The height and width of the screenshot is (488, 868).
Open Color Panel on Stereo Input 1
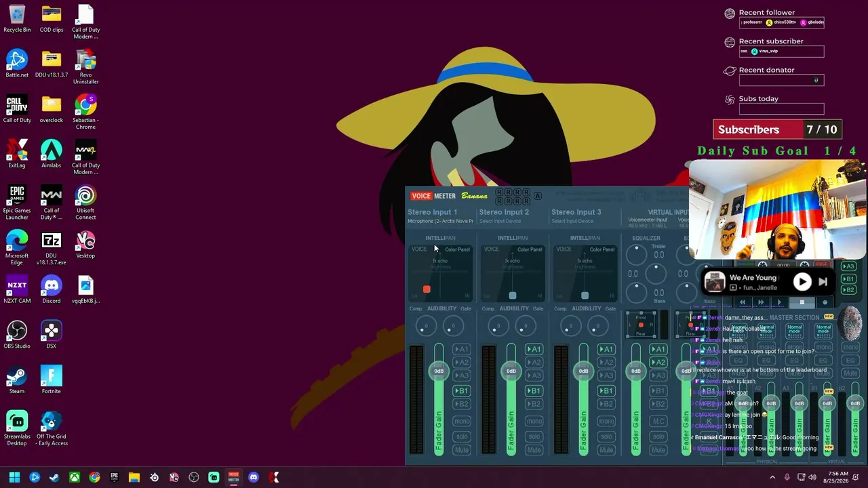click(x=457, y=249)
